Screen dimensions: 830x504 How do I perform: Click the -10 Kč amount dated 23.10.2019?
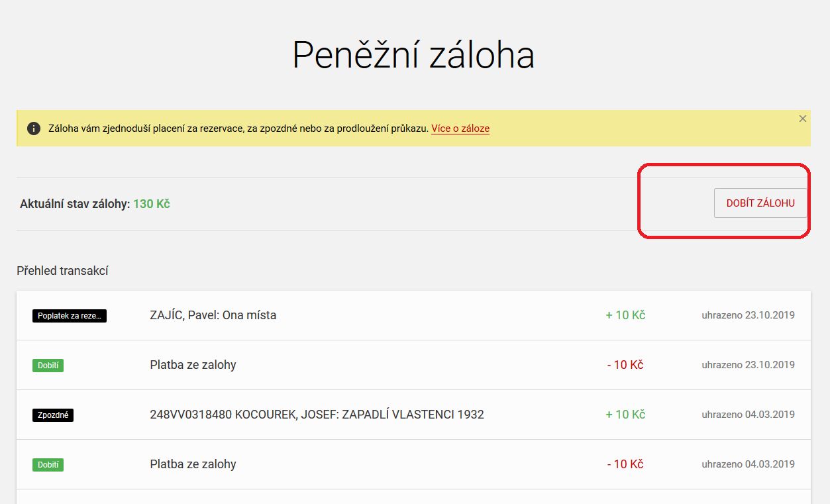point(625,365)
